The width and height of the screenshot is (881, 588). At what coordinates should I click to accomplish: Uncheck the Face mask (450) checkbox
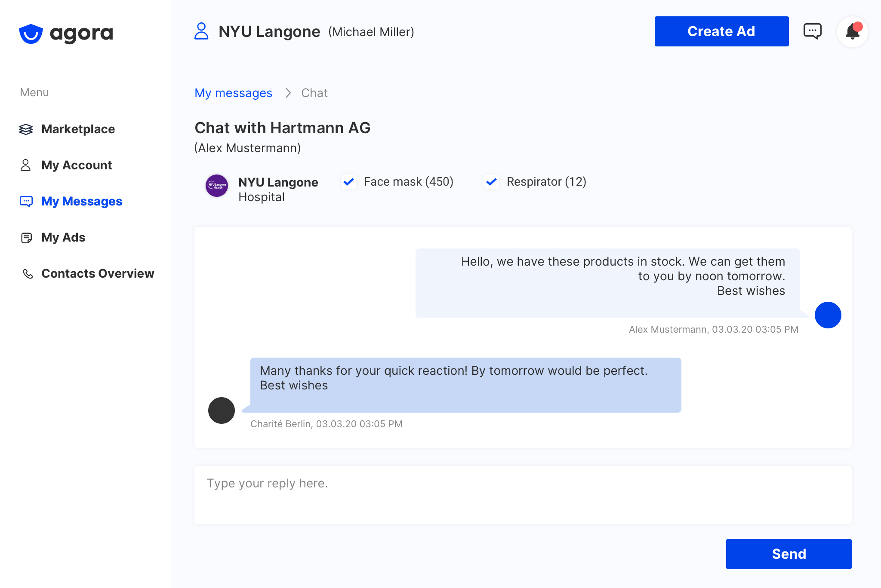(x=349, y=182)
